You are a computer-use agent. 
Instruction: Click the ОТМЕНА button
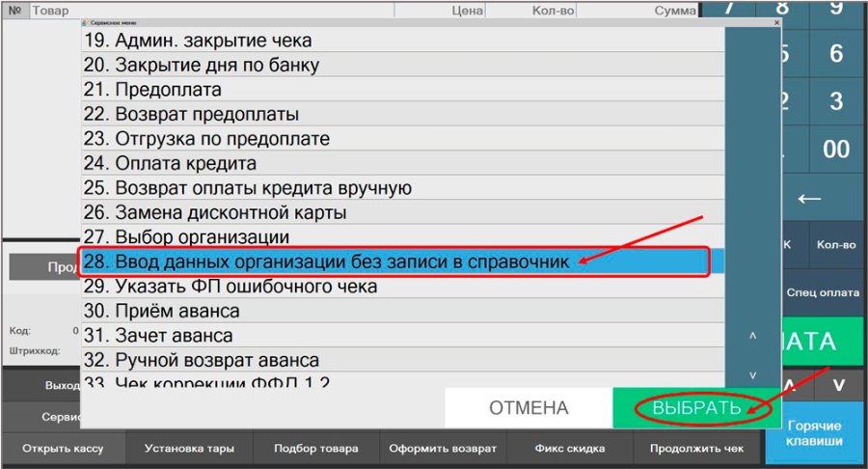tap(529, 407)
